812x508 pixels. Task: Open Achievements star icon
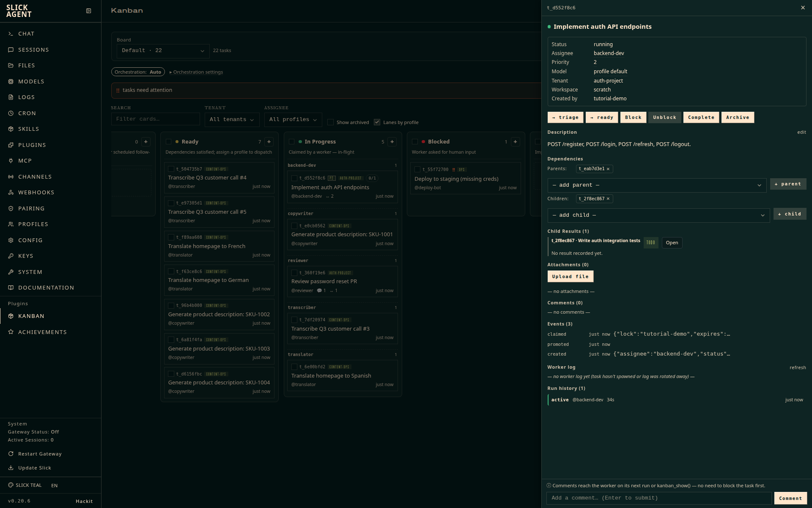tap(11, 332)
